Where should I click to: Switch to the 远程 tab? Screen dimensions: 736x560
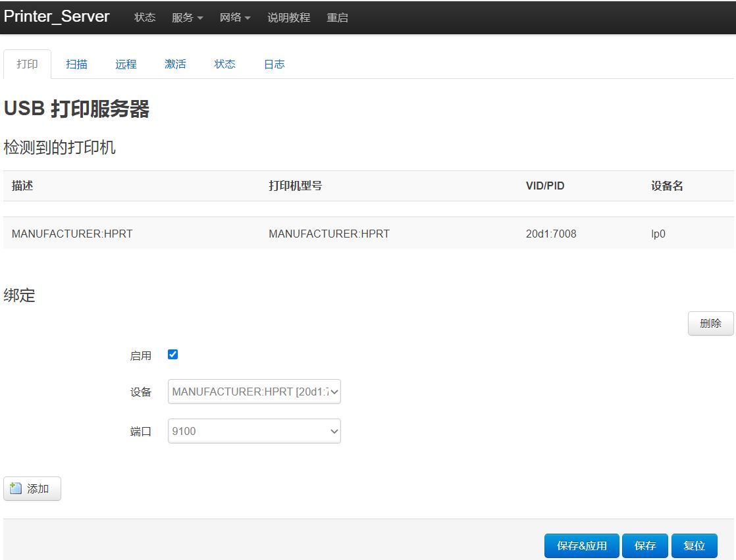tap(126, 64)
